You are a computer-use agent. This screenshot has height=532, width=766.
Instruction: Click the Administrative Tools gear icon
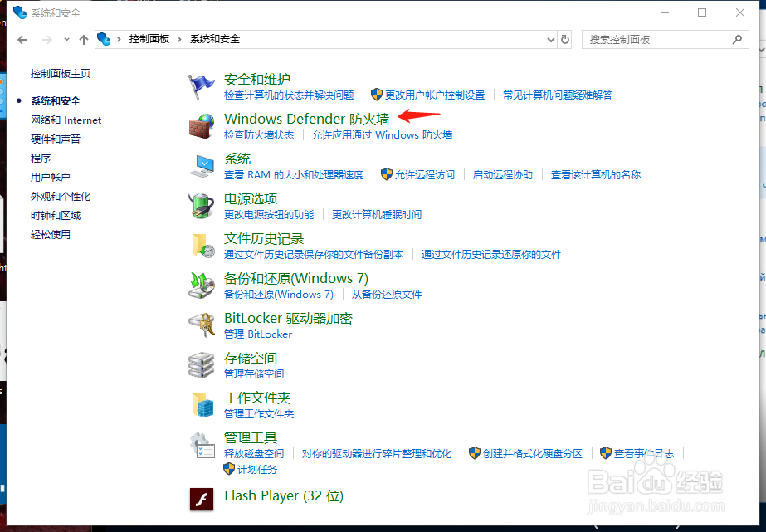point(202,446)
